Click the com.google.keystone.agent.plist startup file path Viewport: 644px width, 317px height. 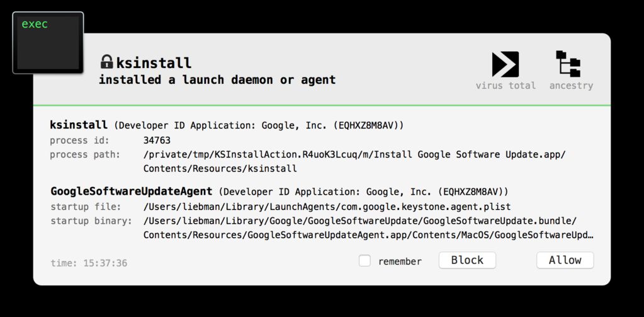click(x=327, y=206)
